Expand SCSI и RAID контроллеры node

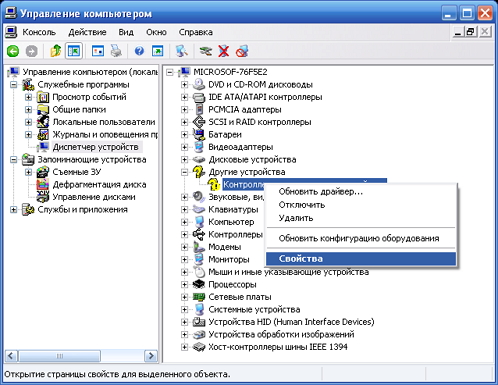184,122
